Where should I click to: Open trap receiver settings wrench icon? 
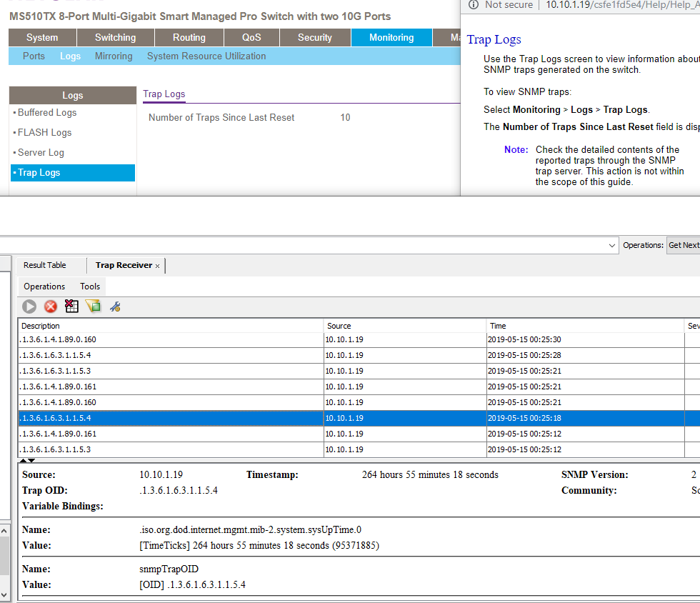(x=115, y=307)
